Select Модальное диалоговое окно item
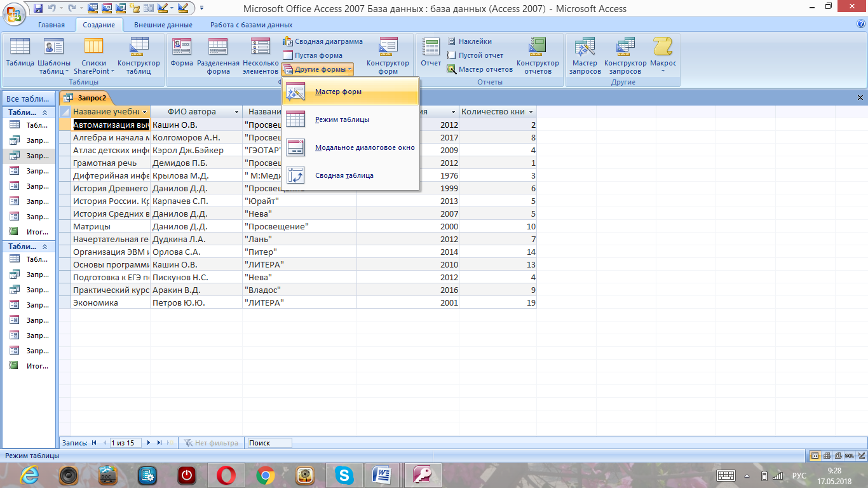868x488 pixels. click(351, 147)
